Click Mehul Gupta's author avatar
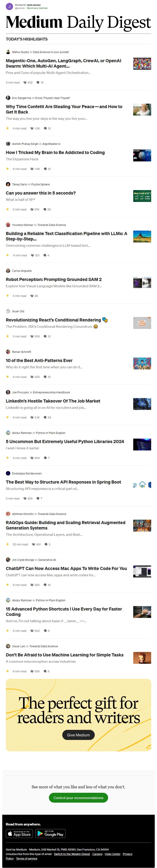The image size is (157, 868). 8,52
